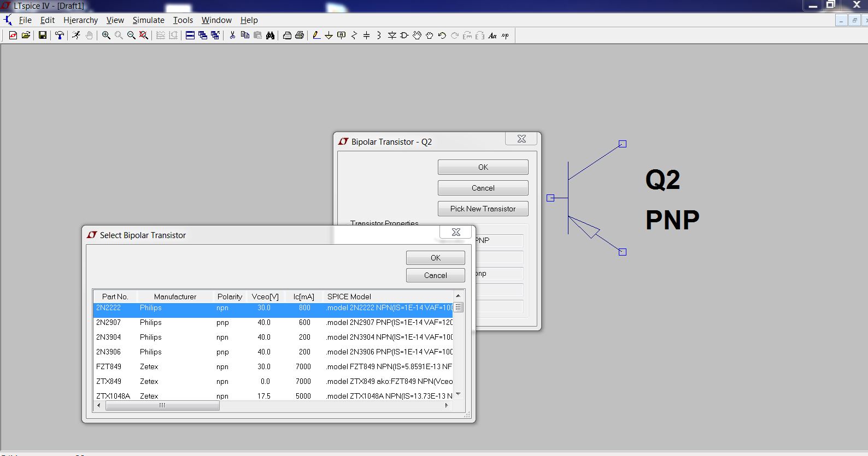868x456 pixels.
Task: Click the Copy toolbar icon
Action: (245, 35)
